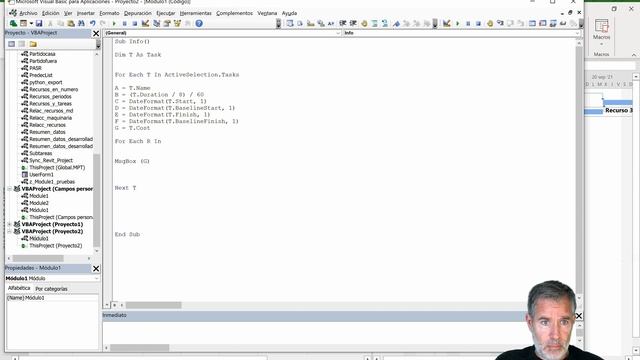Collapse the VBAProject (Proyecto2) node

pos(9,231)
